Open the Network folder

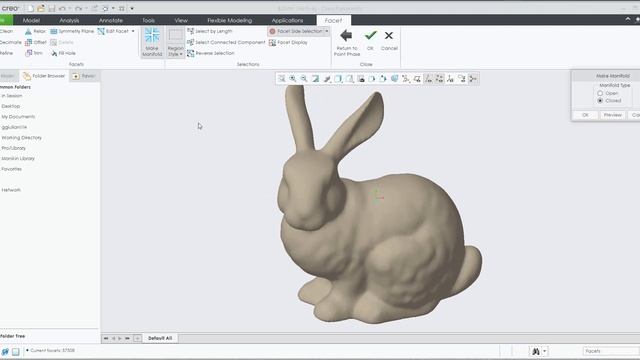11,190
